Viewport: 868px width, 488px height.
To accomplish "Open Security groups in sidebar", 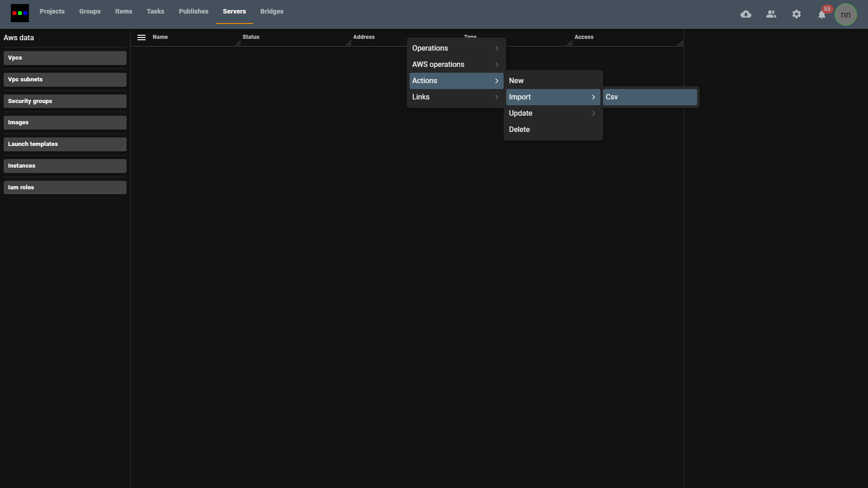I will (65, 101).
